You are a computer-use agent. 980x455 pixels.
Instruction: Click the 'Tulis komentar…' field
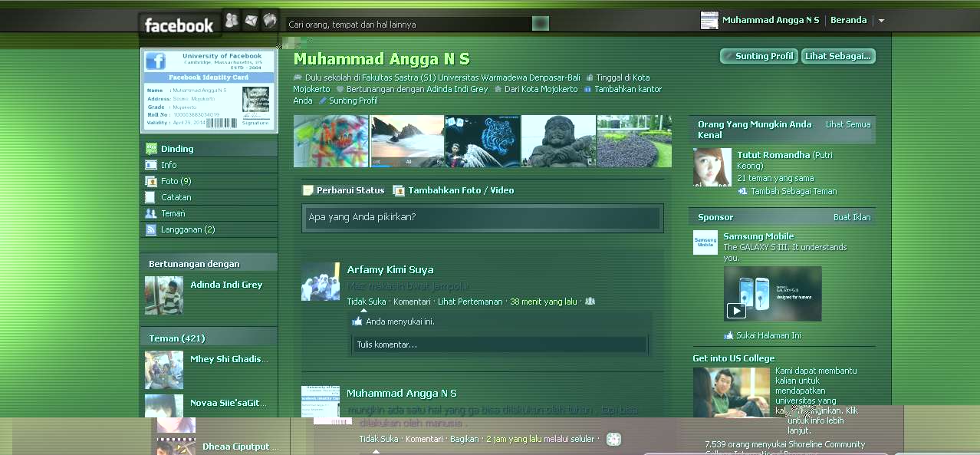499,345
